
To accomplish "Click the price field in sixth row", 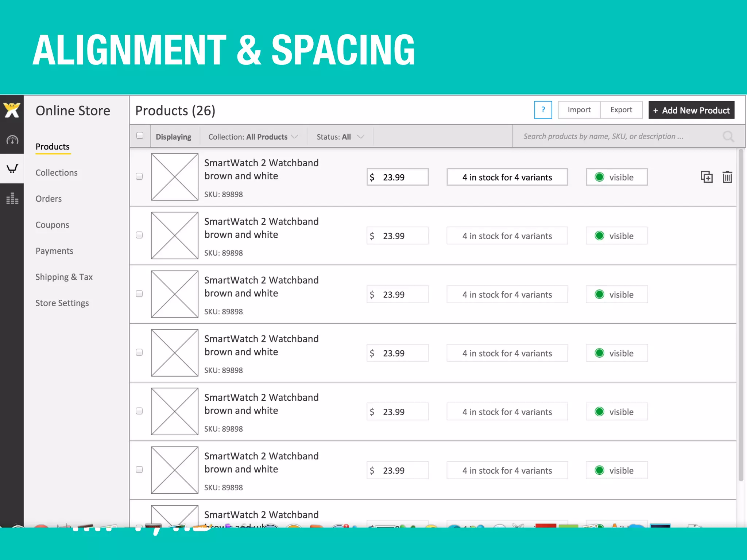I will 398,470.
